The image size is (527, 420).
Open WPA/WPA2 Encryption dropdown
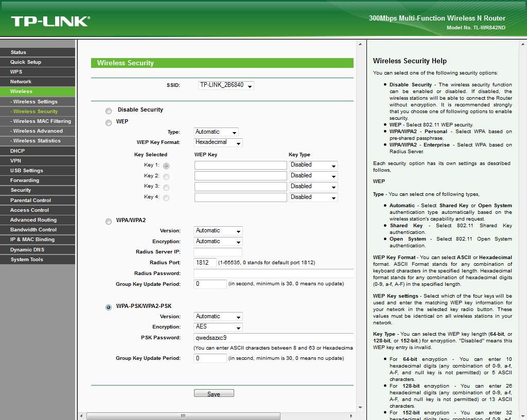[x=218, y=242]
